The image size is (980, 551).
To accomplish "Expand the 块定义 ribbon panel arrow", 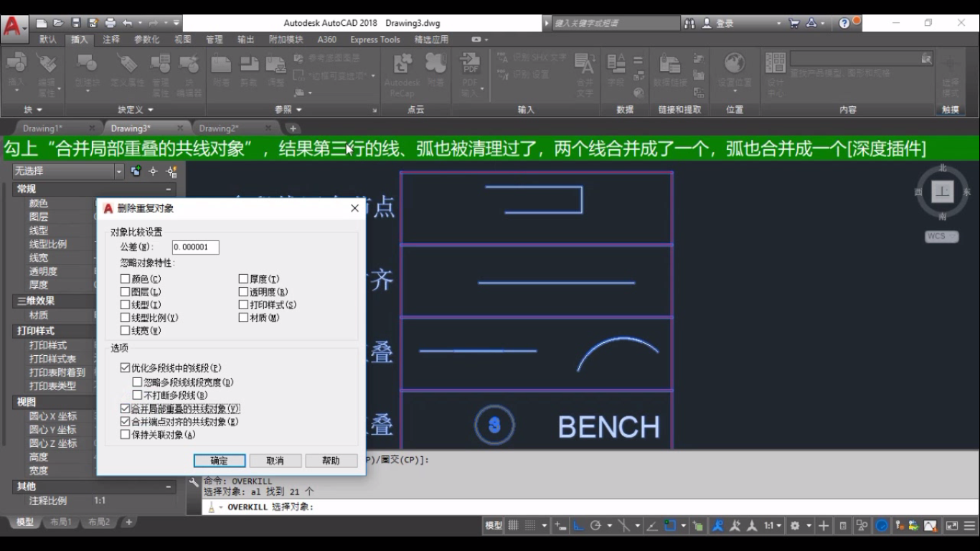I will coord(149,110).
